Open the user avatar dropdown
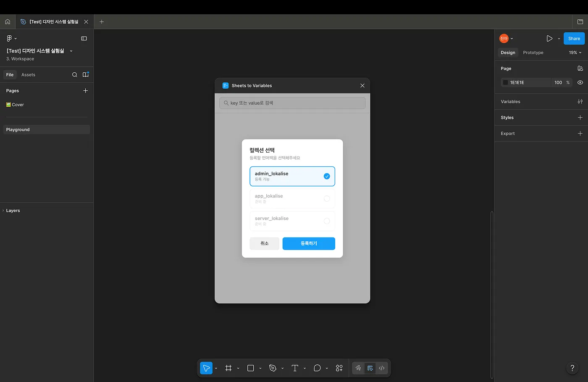Image resolution: width=588 pixels, height=382 pixels. 506,39
